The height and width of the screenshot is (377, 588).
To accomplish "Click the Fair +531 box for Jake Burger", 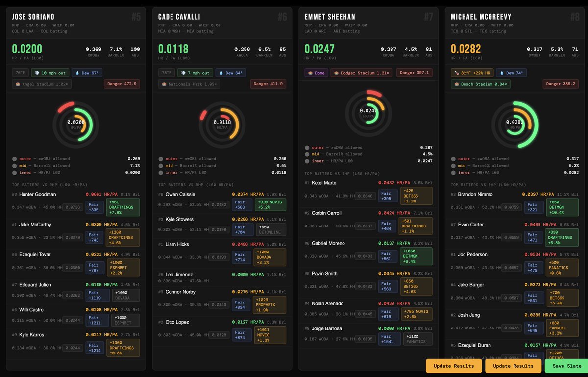I will (x=535, y=298).
